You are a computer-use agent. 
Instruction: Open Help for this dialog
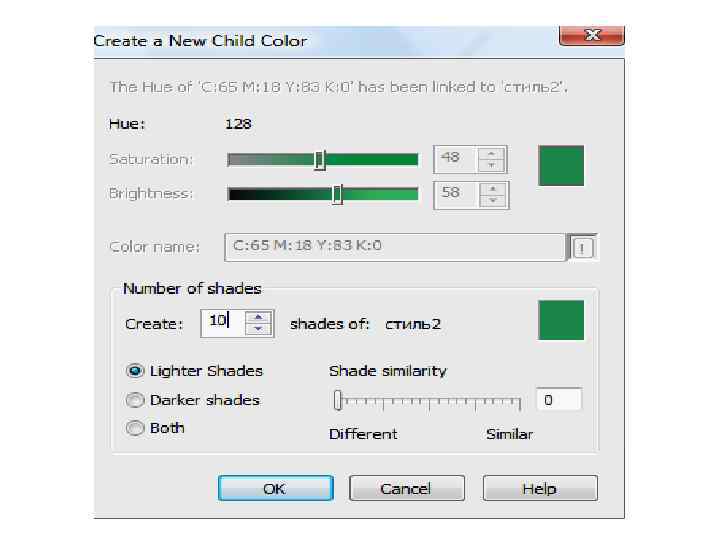coord(539,489)
